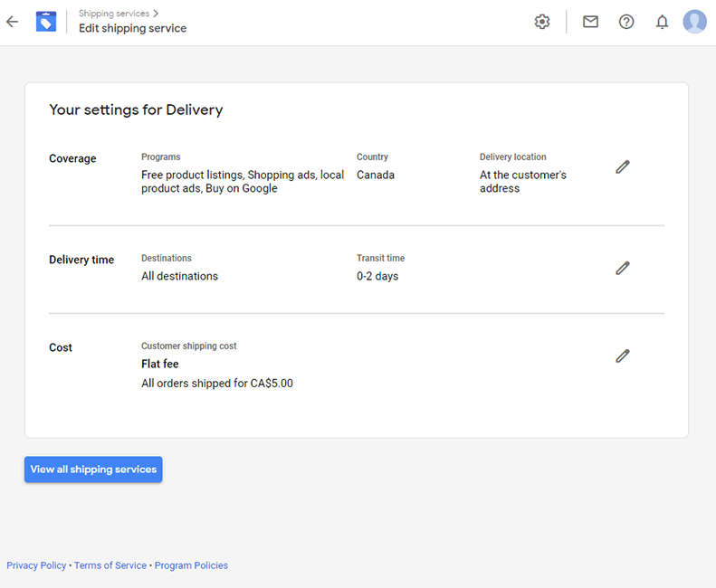Open the help question mark icon
Viewport: 716px width, 588px height.
pos(626,22)
